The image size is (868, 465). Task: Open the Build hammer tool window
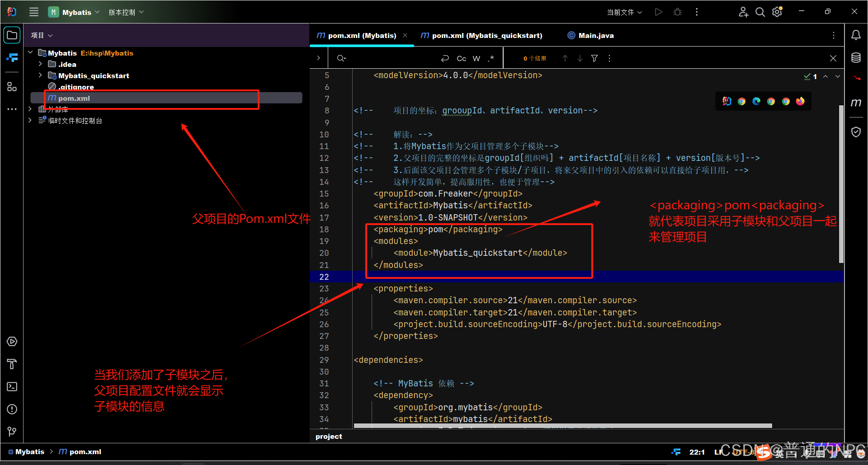click(x=12, y=364)
